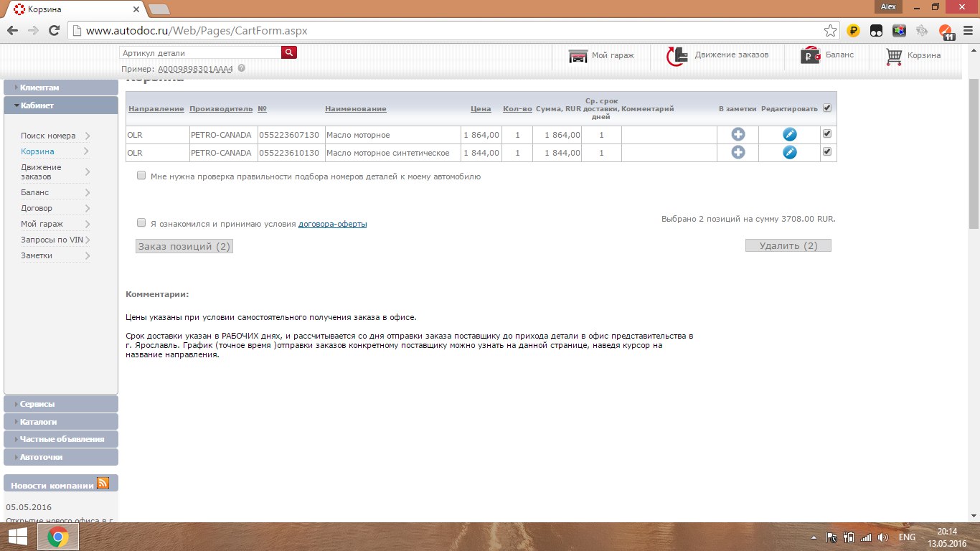Image resolution: width=980 pixels, height=551 pixels.
Task: Bookmark this page with the star icon
Action: point(830,31)
